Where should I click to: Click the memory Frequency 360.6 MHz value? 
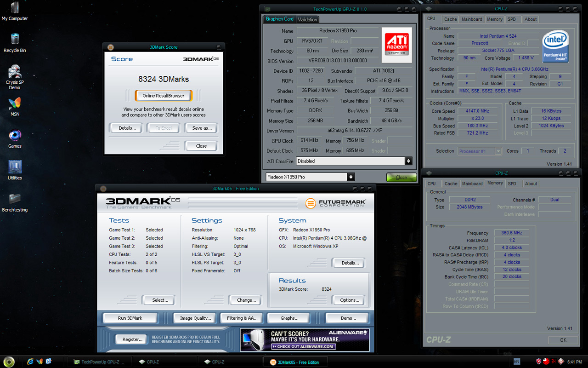512,233
